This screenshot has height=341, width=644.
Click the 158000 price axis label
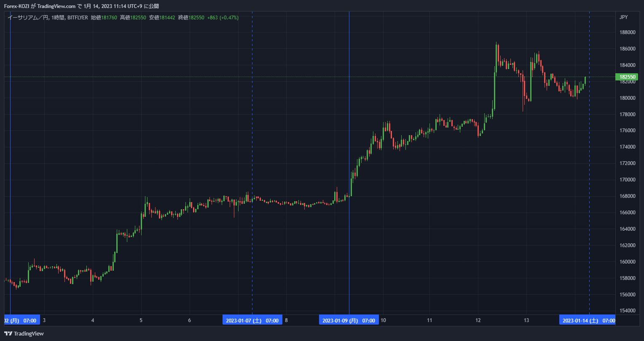tap(628, 278)
